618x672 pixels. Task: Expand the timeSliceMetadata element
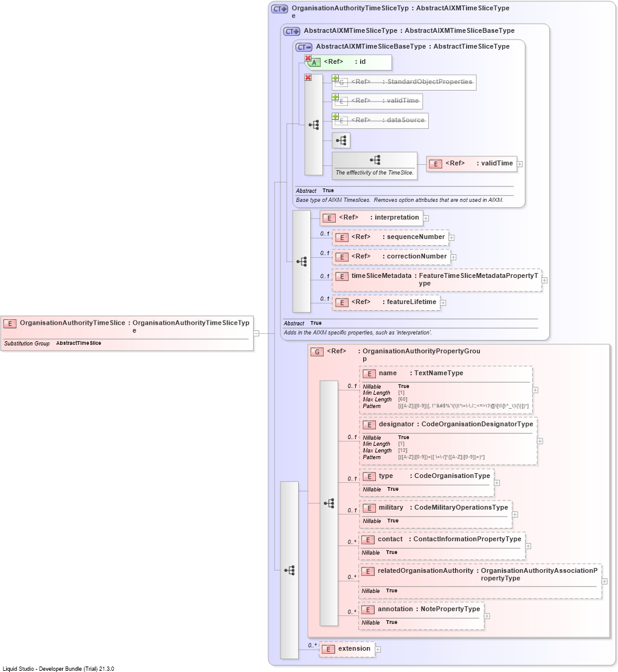tap(544, 280)
